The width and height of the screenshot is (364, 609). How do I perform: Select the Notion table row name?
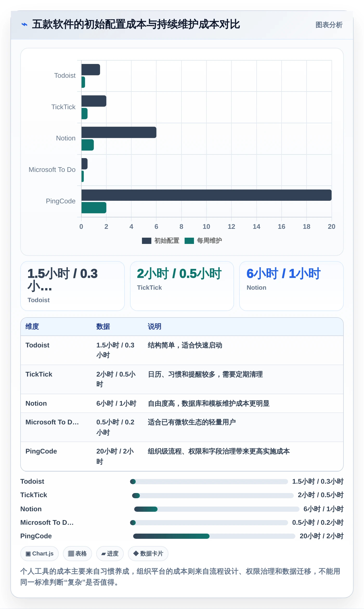tap(36, 404)
